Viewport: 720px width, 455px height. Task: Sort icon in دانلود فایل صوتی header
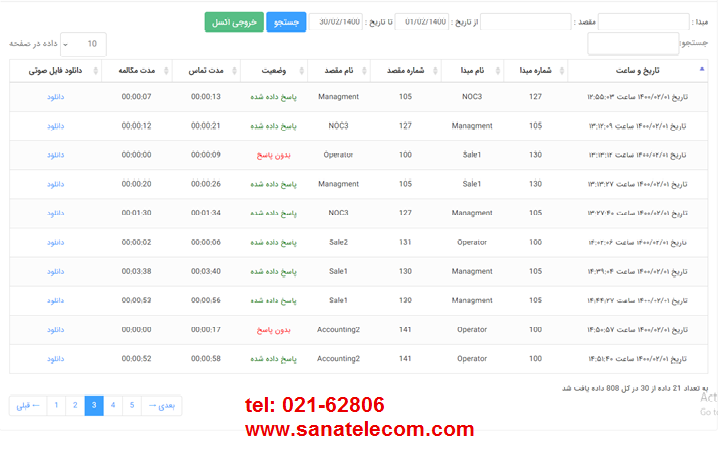point(96,71)
